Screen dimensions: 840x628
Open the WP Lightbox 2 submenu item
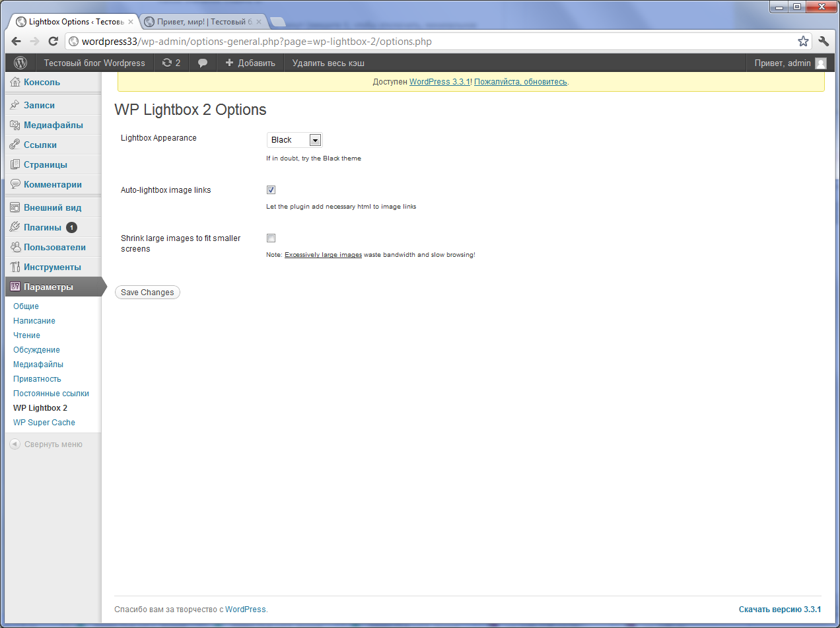pos(40,408)
